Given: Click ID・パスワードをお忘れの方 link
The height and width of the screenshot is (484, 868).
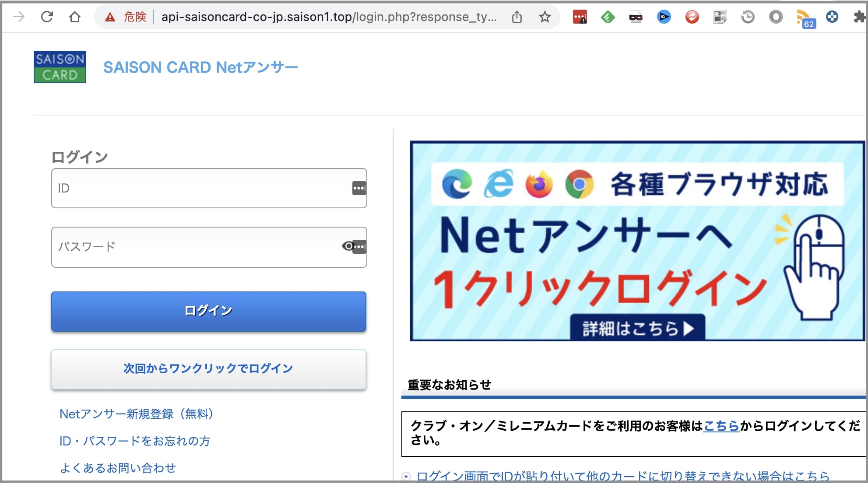Looking at the screenshot, I should 135,441.
